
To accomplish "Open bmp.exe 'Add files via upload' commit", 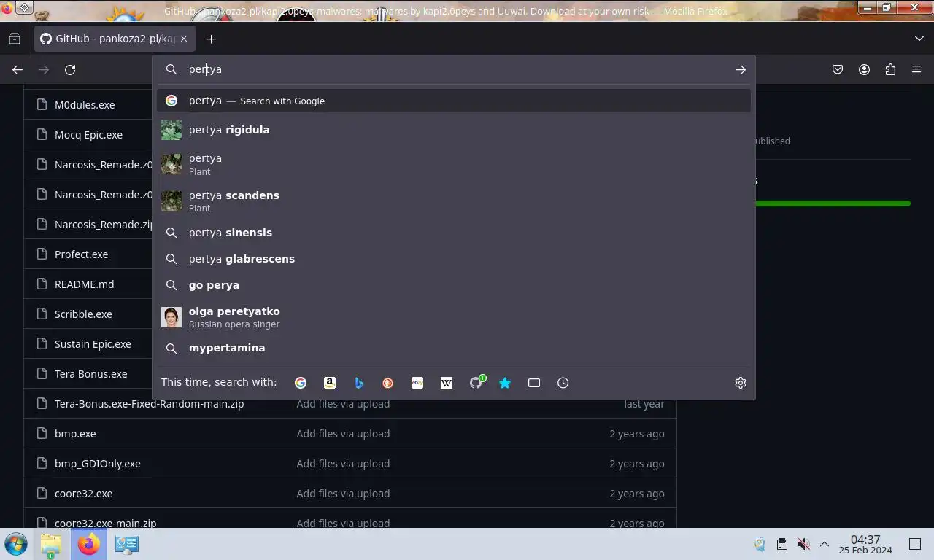I will point(343,433).
